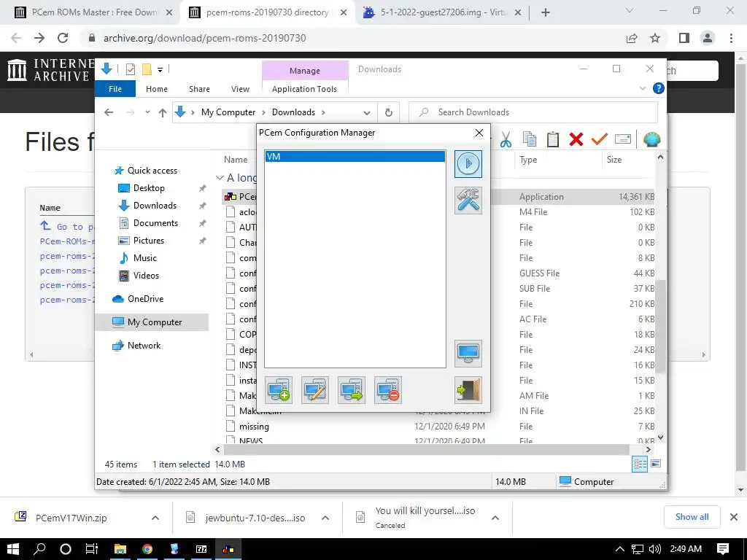The image size is (747, 560).
Task: Click the New Folder icon in title bar
Action: (x=147, y=69)
